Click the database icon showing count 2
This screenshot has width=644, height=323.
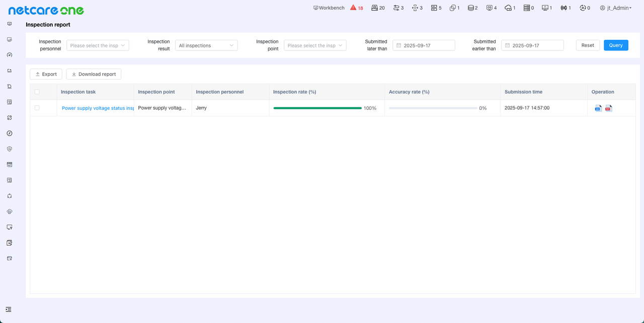[472, 8]
